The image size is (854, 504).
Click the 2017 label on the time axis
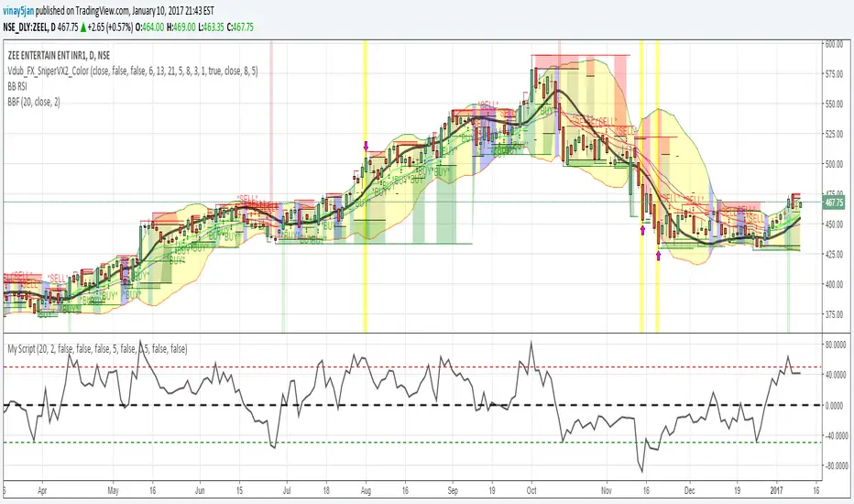click(x=776, y=490)
